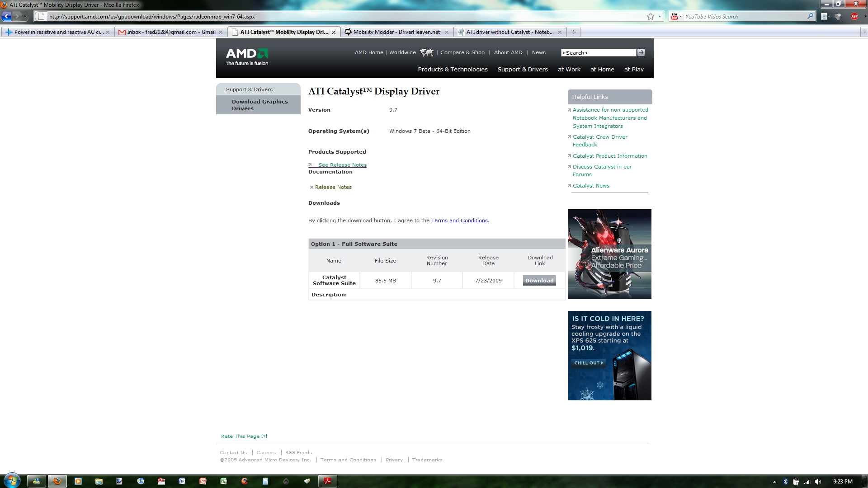Open the recent pages history dropdown
This screenshot has width=868, height=488.
25,17
